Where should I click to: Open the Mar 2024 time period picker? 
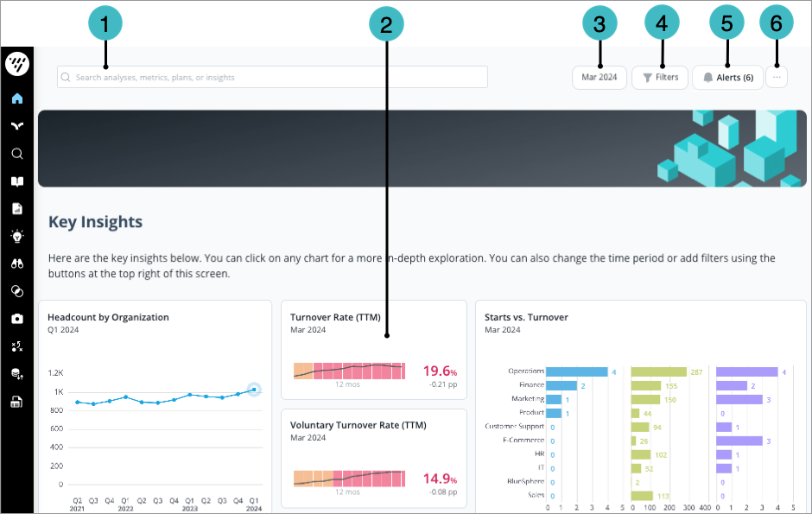pyautogui.click(x=599, y=78)
